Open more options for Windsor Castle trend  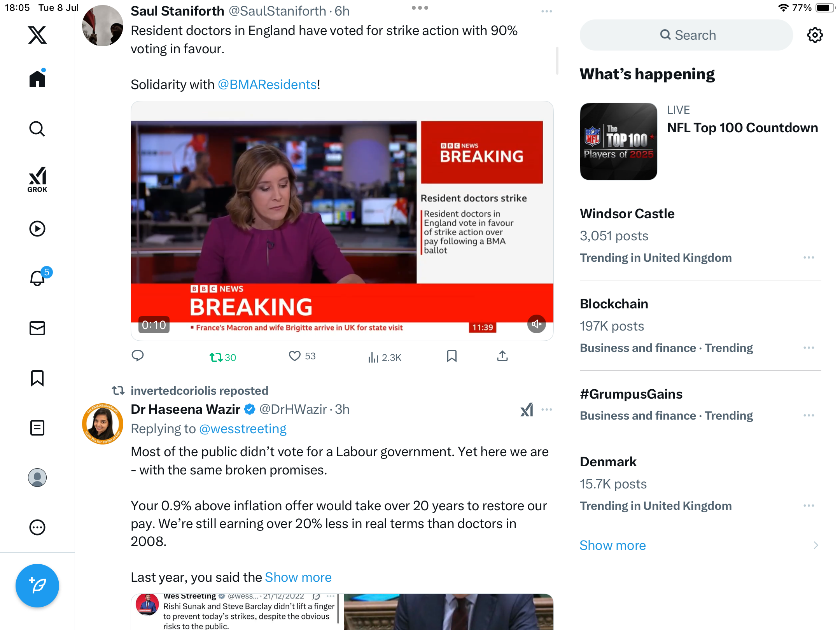tap(809, 257)
